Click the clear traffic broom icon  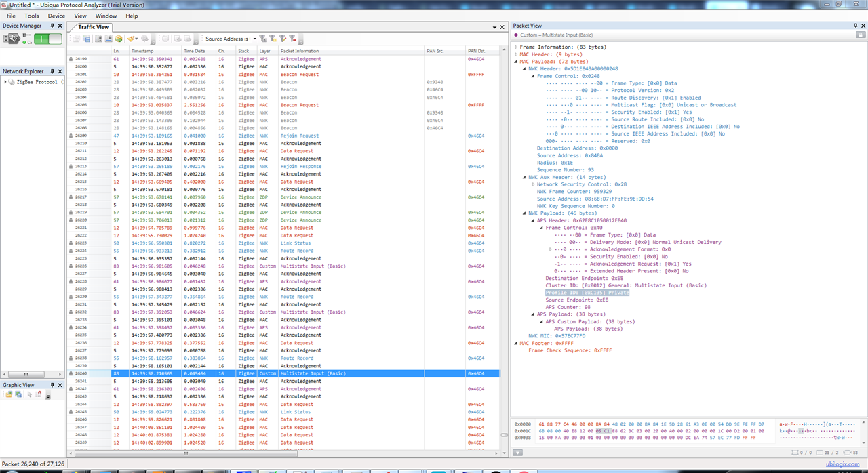(130, 39)
